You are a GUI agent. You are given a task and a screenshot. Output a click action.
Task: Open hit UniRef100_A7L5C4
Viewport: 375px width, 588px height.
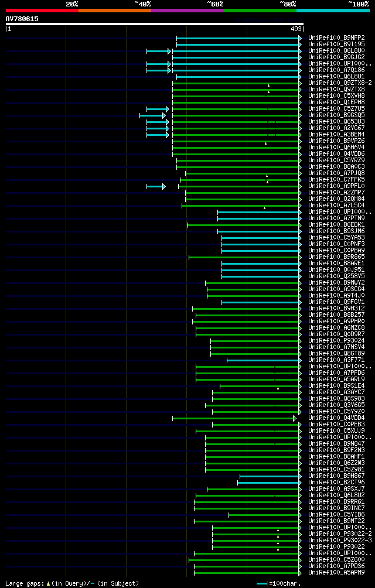(x=336, y=205)
